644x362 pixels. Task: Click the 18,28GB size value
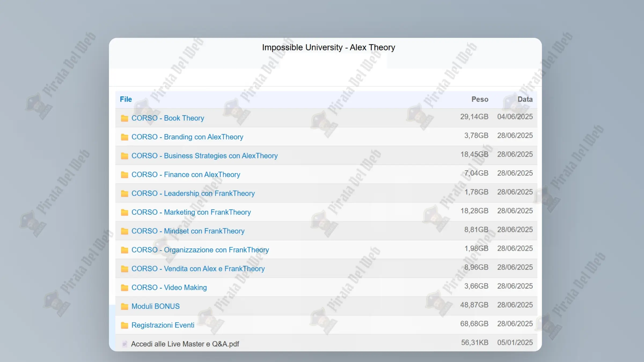click(474, 211)
